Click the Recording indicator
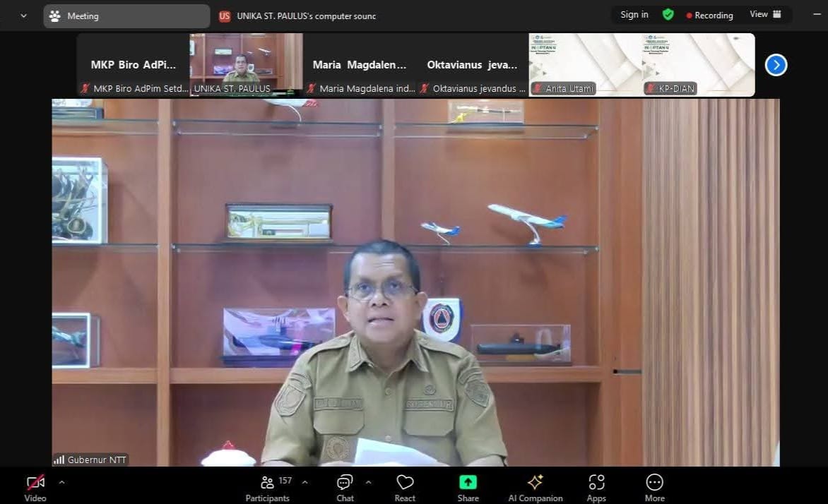This screenshot has width=828, height=504. click(709, 16)
